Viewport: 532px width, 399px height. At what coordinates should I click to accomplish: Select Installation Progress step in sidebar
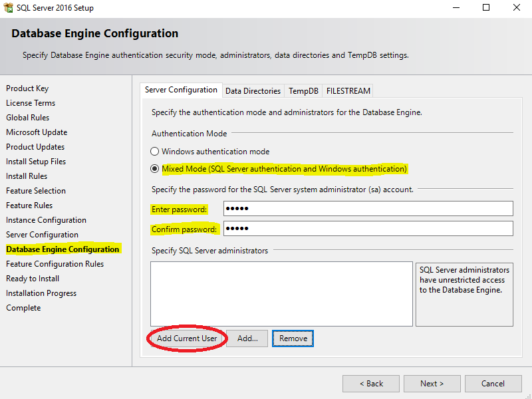[x=41, y=293]
